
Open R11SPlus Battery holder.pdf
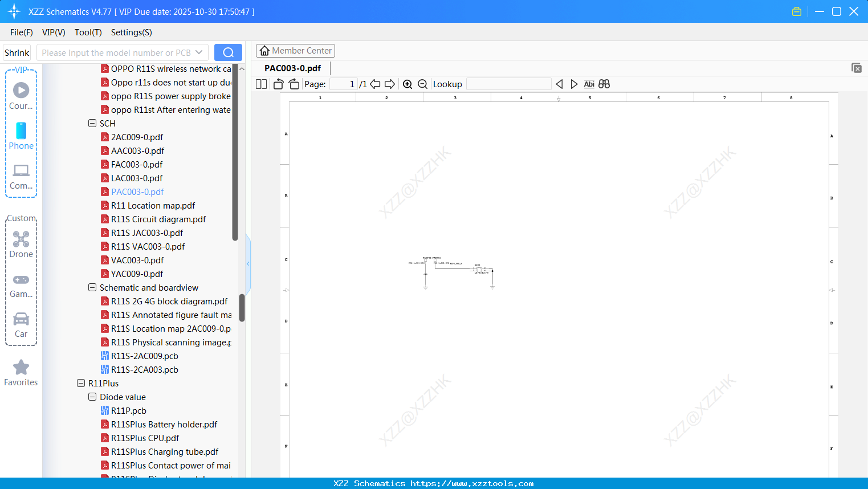pos(164,424)
